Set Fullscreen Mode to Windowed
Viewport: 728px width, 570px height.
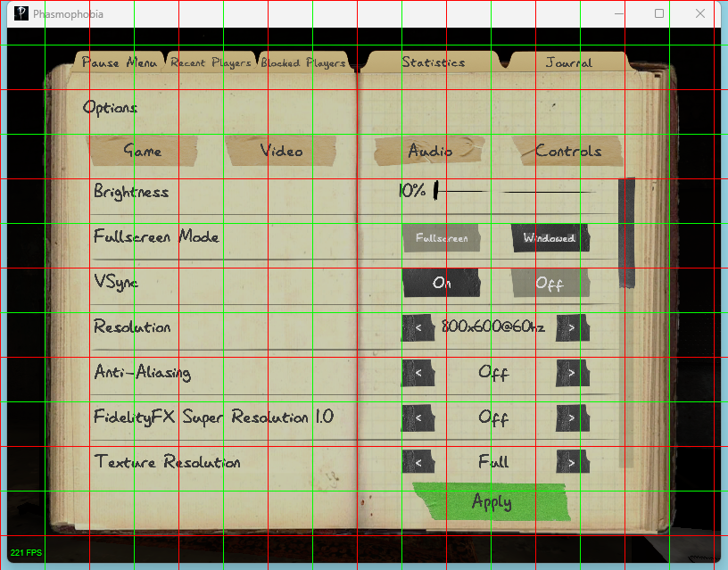pyautogui.click(x=550, y=238)
